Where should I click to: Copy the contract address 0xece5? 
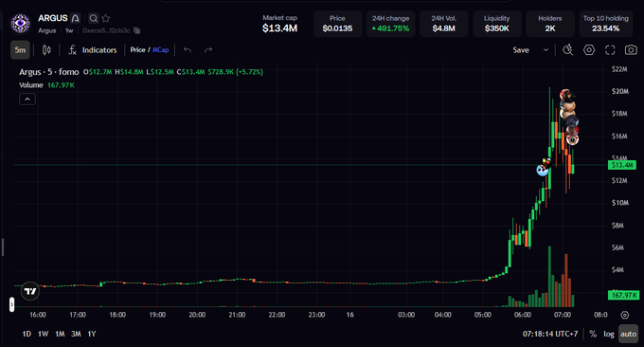[x=137, y=30]
